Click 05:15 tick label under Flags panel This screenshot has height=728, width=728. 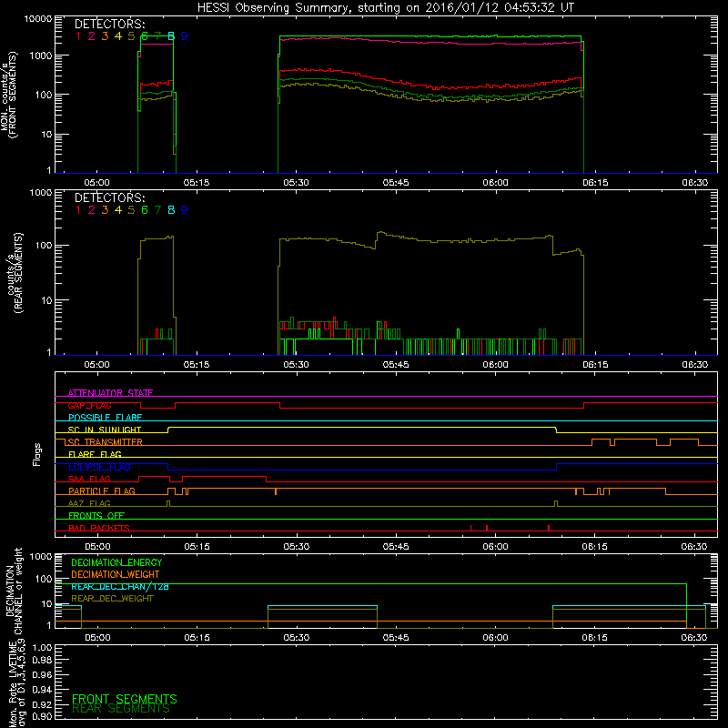(x=197, y=547)
